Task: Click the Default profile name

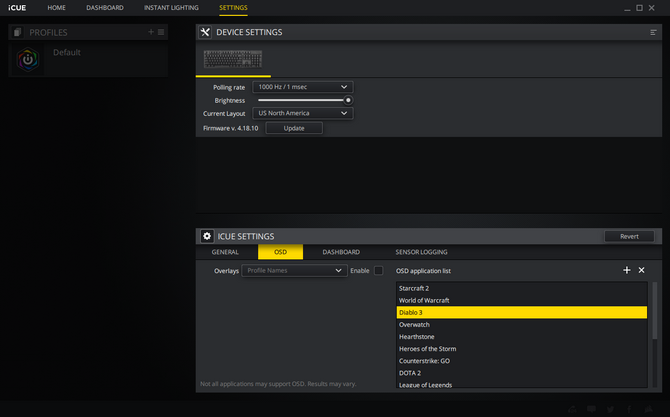Action: coord(67,53)
